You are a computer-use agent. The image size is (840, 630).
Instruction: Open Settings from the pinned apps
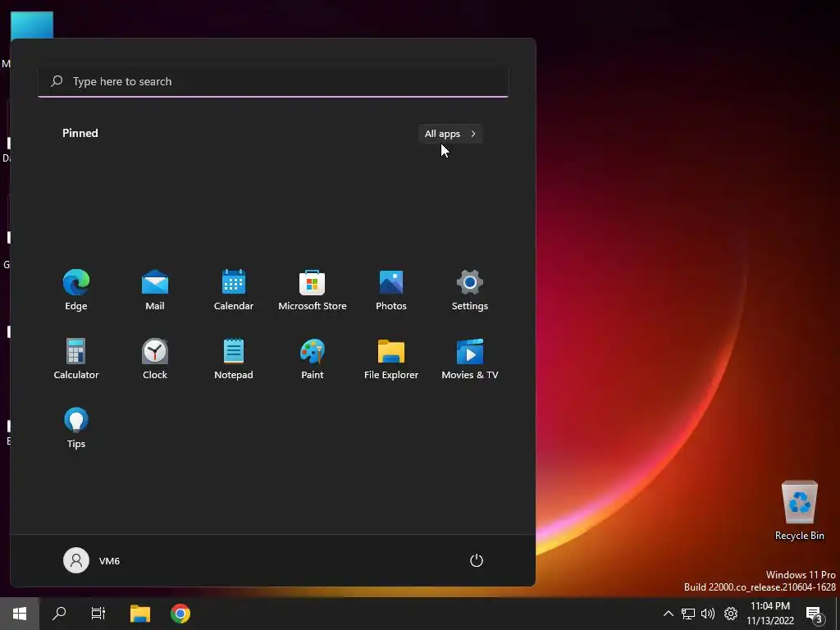(470, 290)
